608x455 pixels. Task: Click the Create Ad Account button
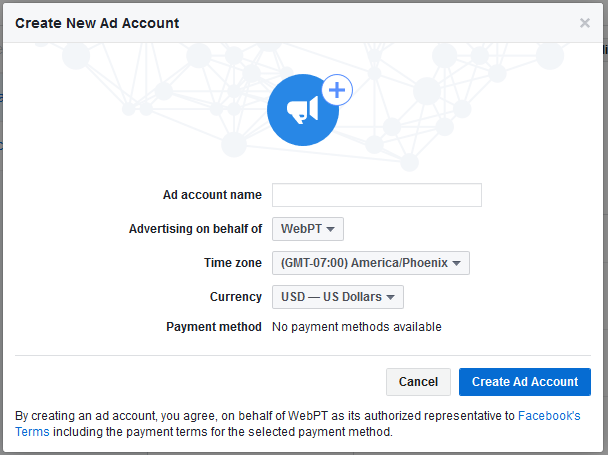525,382
